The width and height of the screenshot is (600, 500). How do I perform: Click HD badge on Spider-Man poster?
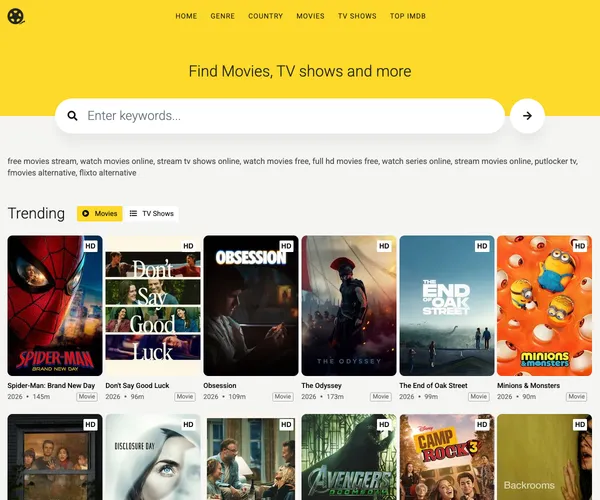(90, 246)
